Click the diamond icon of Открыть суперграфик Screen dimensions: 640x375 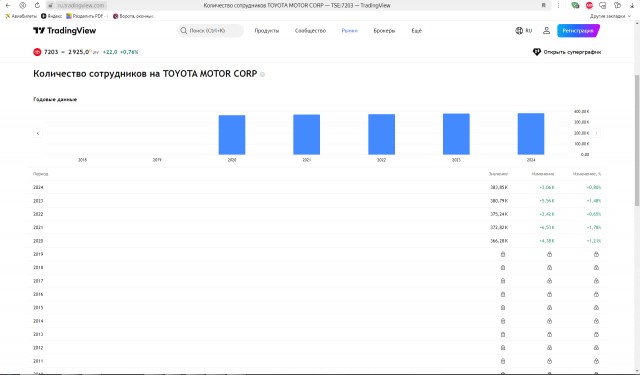tap(537, 52)
